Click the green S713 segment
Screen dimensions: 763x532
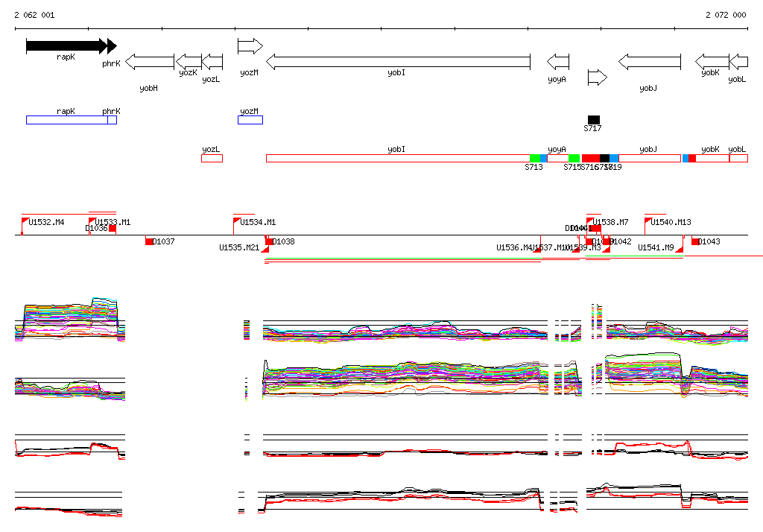pos(535,158)
